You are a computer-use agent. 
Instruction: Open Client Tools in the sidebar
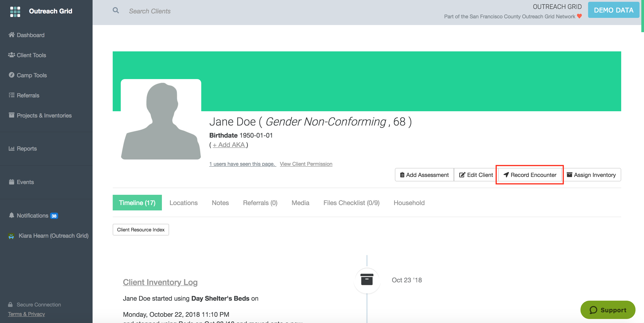(31, 55)
